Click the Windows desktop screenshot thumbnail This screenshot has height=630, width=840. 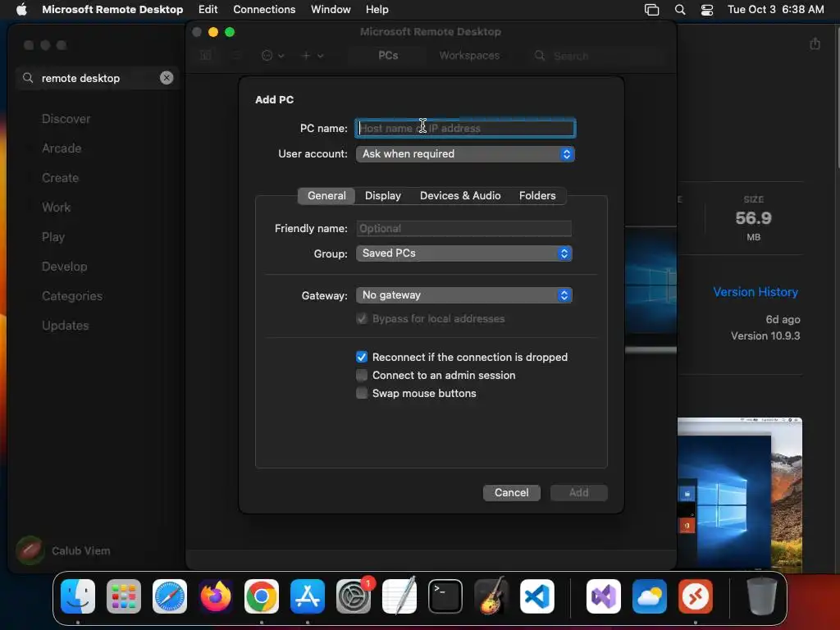tap(739, 493)
